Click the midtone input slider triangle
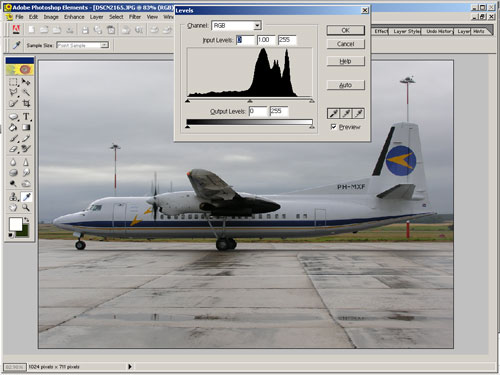Viewport: 500px width, 375px height. [x=250, y=100]
